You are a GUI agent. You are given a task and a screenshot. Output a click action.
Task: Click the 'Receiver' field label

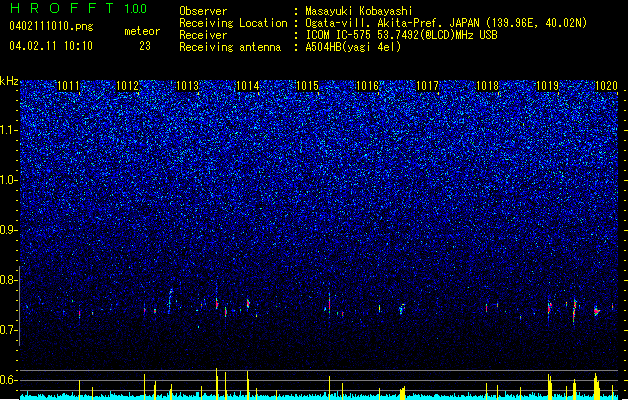[203, 35]
